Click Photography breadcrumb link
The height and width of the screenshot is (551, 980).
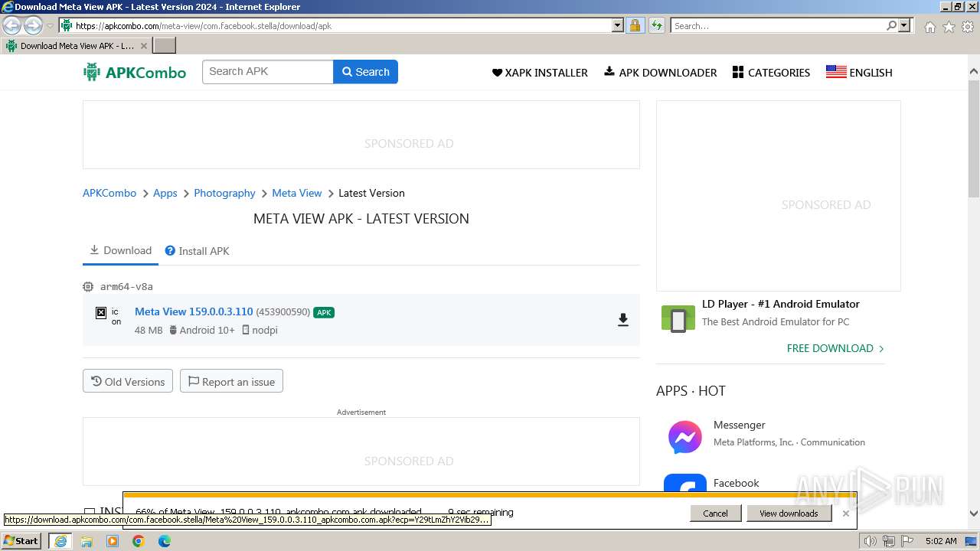(224, 193)
